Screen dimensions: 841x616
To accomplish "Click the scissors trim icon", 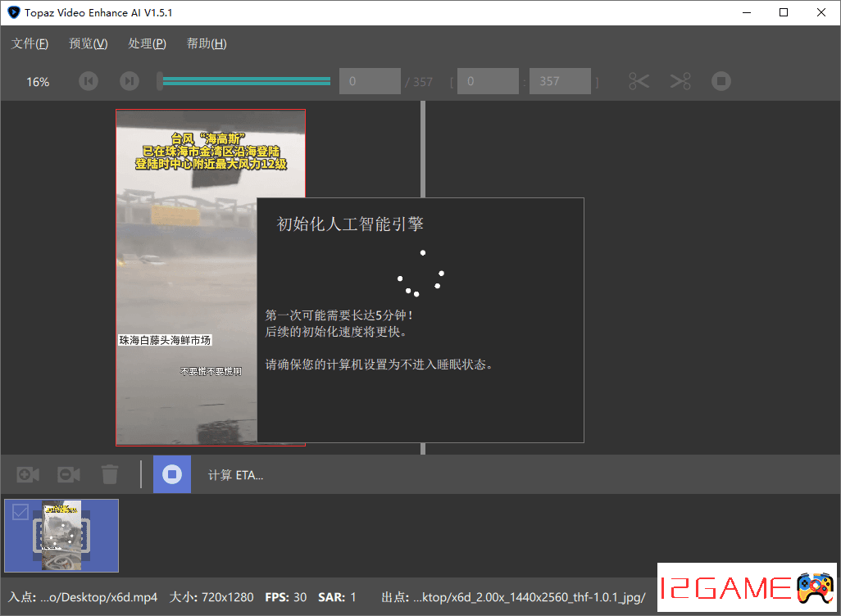I will coord(639,81).
